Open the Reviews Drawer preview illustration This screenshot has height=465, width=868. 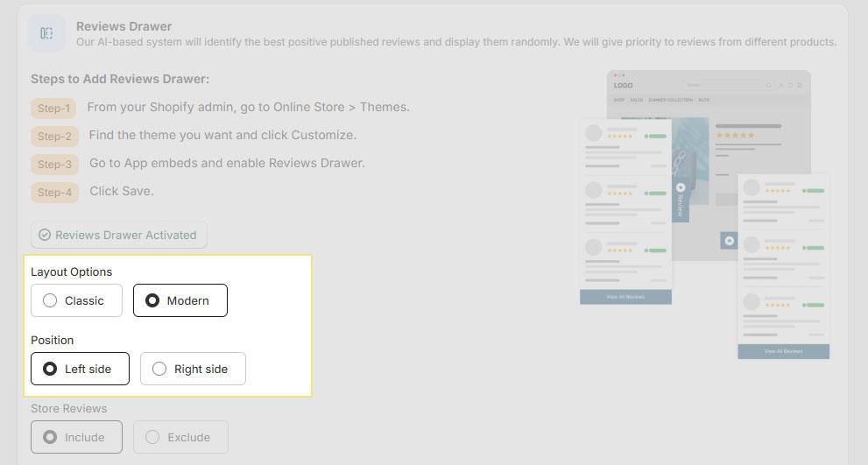click(705, 215)
